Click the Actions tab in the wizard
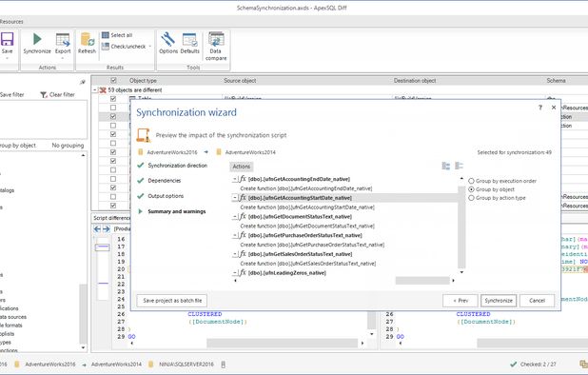 (x=242, y=167)
